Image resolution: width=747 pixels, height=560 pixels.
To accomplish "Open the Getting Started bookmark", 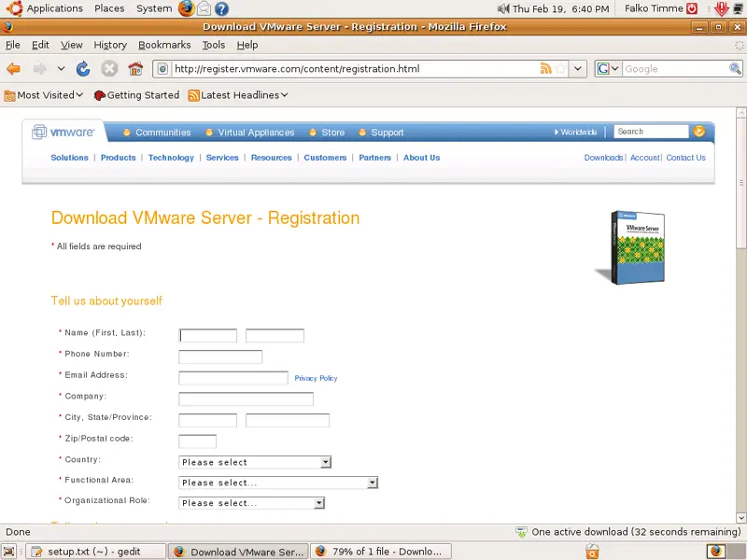I will [x=136, y=95].
